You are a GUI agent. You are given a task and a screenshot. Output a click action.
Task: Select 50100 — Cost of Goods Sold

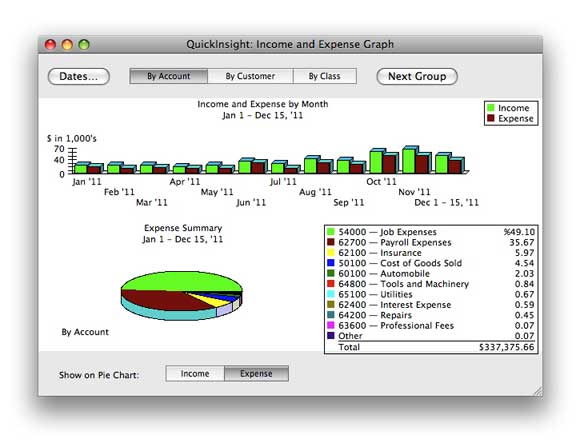coord(431,263)
